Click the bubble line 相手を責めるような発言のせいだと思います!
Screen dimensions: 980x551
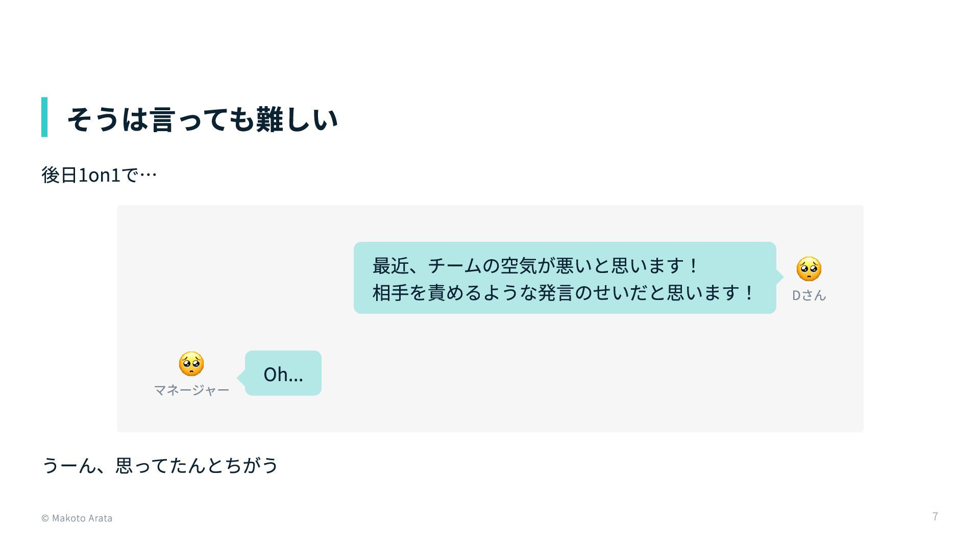coord(563,293)
